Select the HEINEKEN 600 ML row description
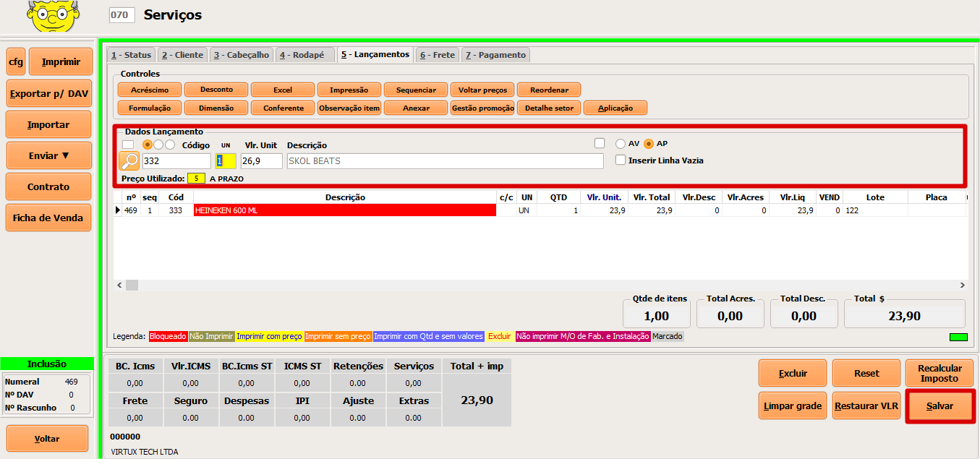This screenshot has width=980, height=459. (344, 210)
